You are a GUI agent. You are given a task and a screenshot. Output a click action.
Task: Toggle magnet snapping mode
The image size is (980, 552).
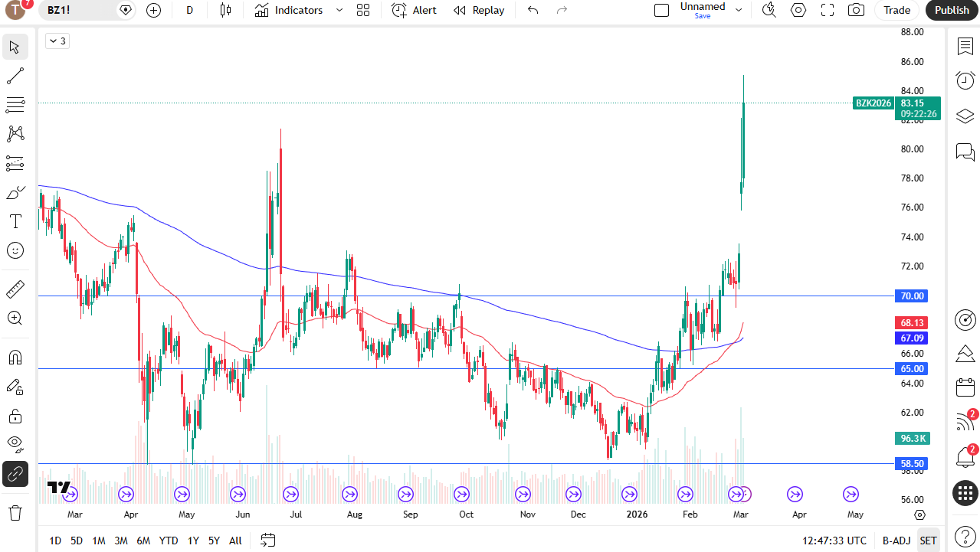click(15, 358)
